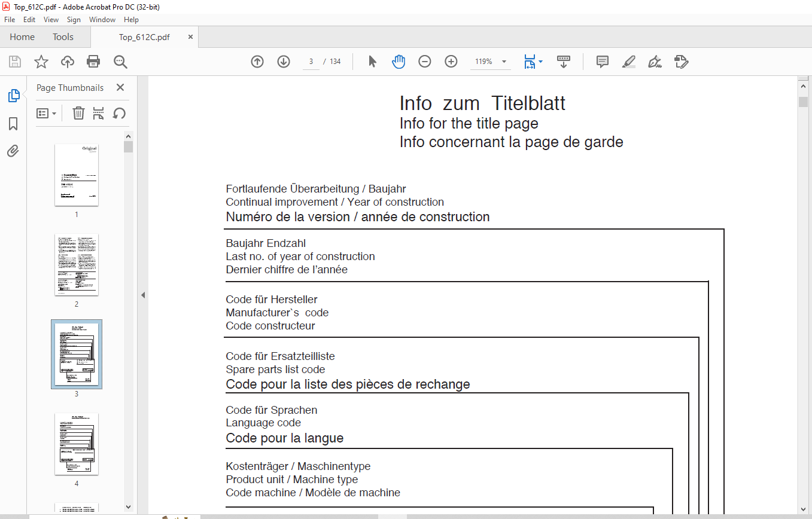Collapse the navigation pane arrow
Image resolution: width=812 pixels, height=519 pixels.
[x=143, y=295]
